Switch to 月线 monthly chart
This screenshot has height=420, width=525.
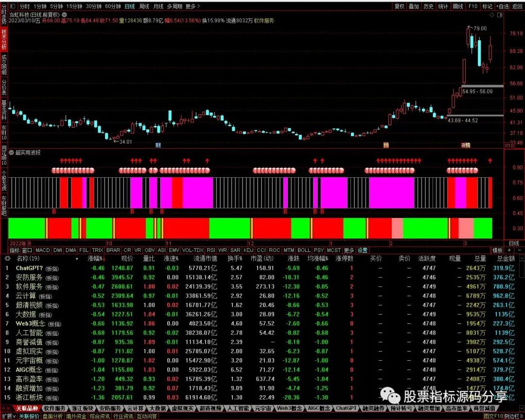[x=158, y=6]
